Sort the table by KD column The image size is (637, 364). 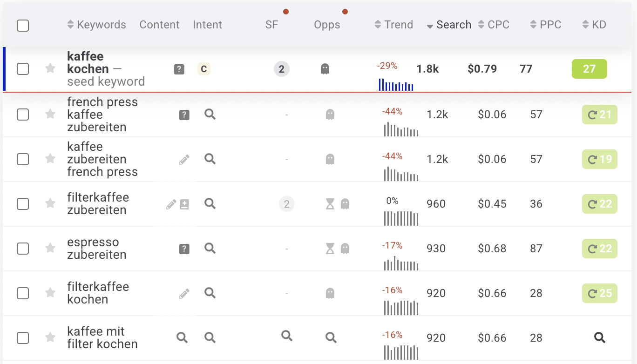click(594, 25)
